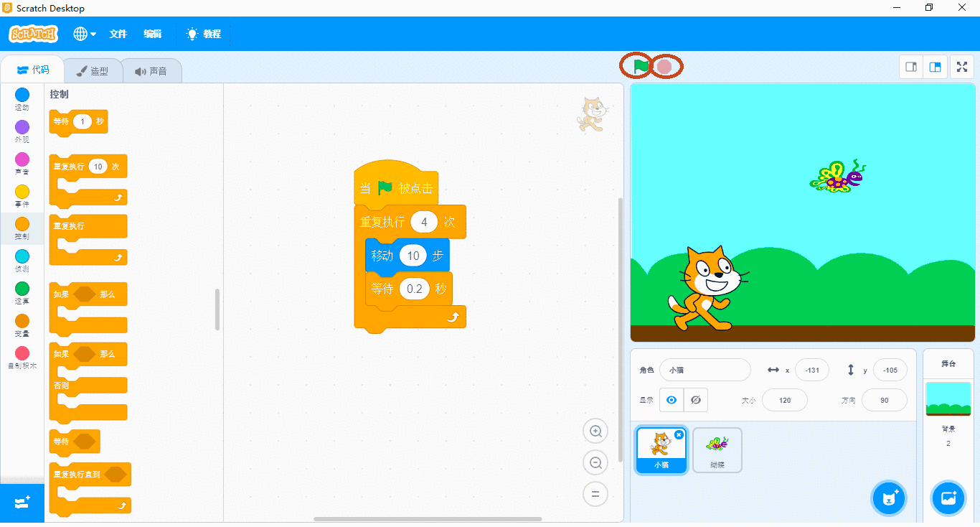Click the workspace vertical scrollbar

point(621,330)
